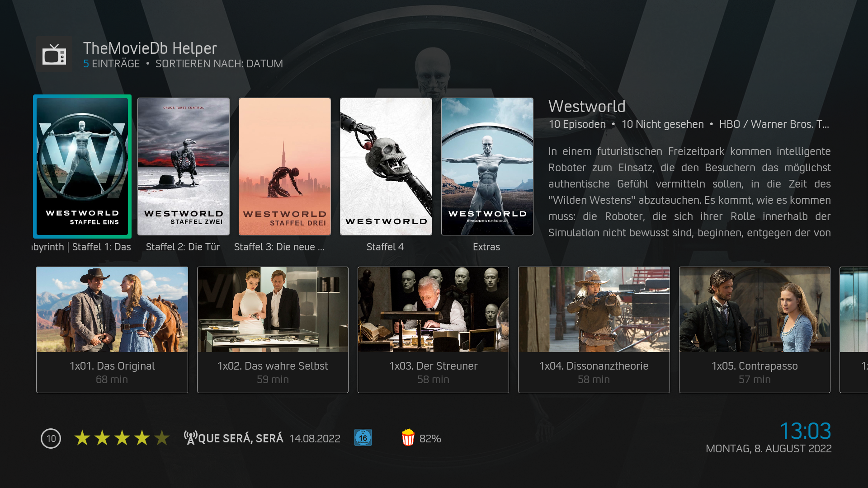Play episode 1x05 Contrapasso thumbnail
Screen dimensions: 868x488
[x=755, y=310]
